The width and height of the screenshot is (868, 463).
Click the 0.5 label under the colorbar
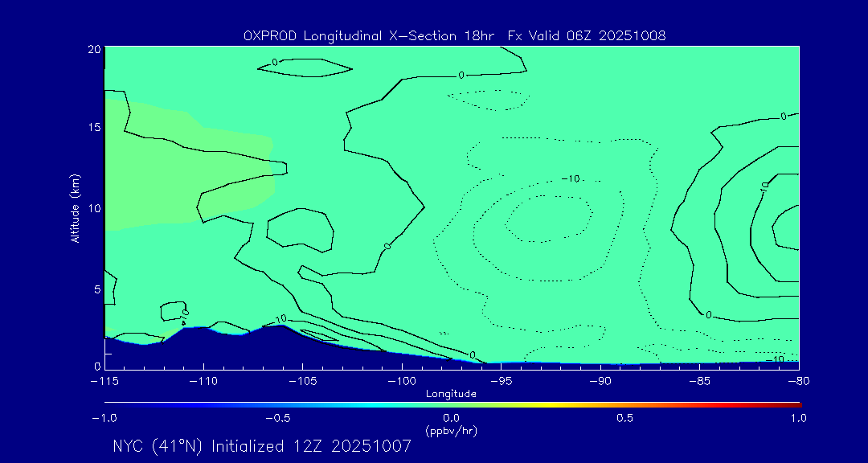(x=624, y=418)
